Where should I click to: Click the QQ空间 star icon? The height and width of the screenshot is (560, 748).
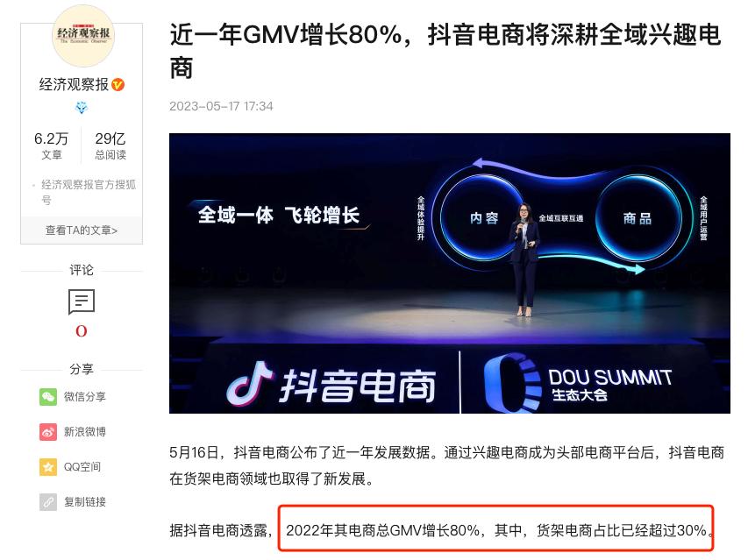48,466
